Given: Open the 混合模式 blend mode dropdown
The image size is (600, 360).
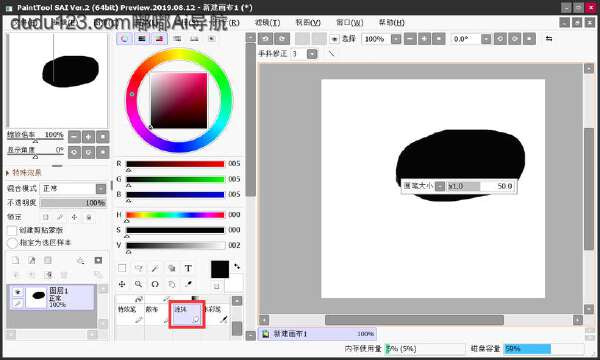Looking at the screenshot, I should click(101, 188).
